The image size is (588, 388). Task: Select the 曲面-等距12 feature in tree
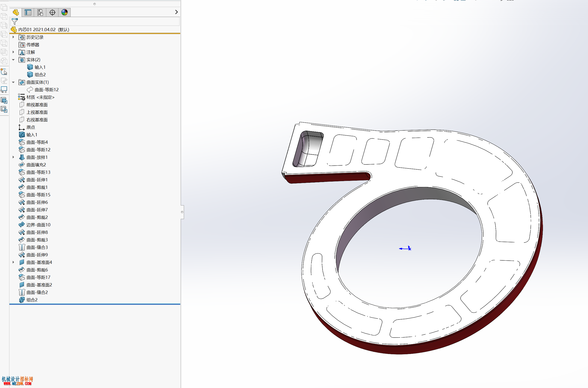35,150
